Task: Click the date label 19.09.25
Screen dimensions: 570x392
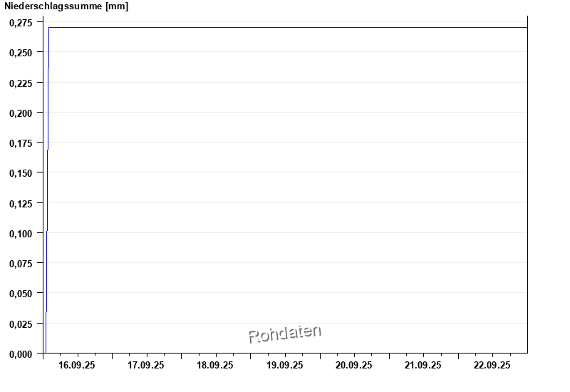Action: tap(284, 365)
